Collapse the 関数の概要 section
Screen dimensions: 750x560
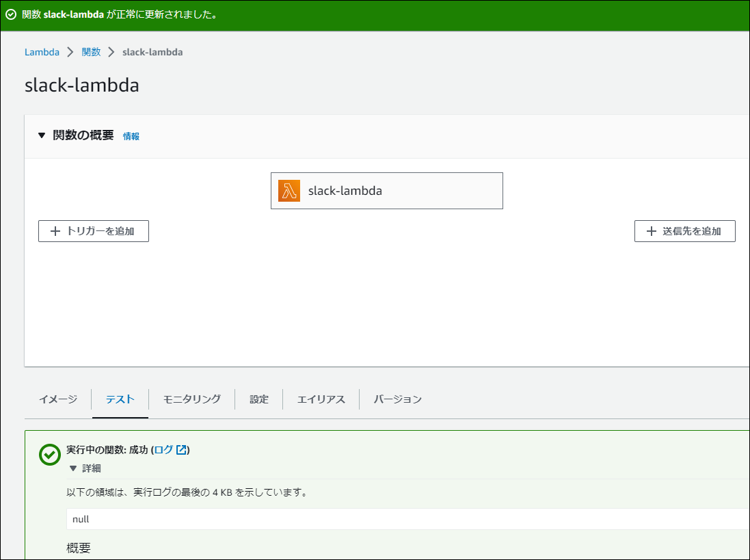[42, 136]
